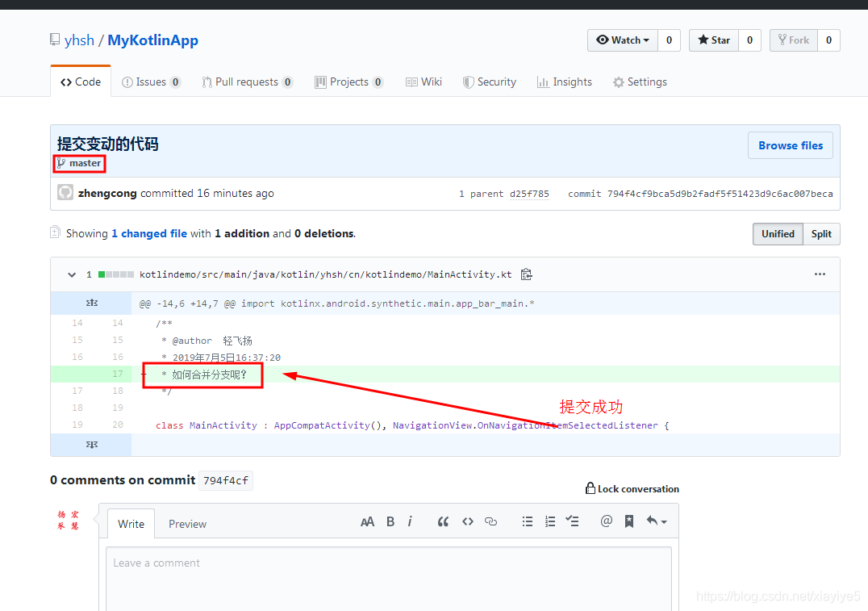Select the Write tab
This screenshot has width=868, height=611.
131,524
